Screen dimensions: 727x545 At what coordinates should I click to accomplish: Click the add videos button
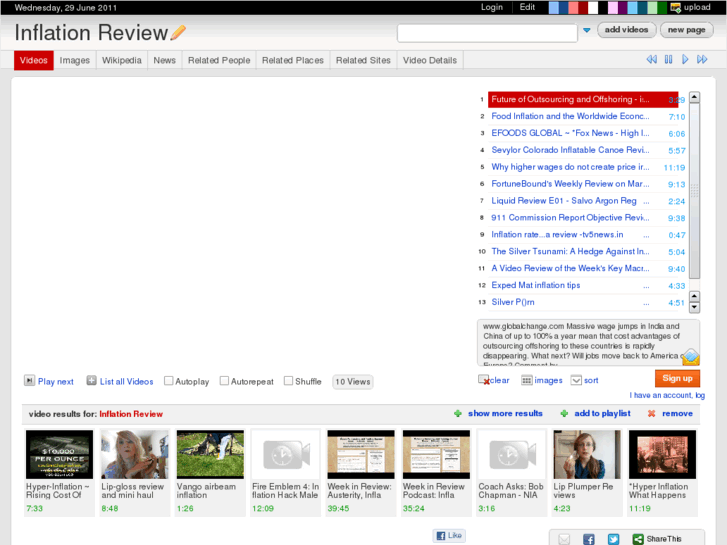coord(626,30)
